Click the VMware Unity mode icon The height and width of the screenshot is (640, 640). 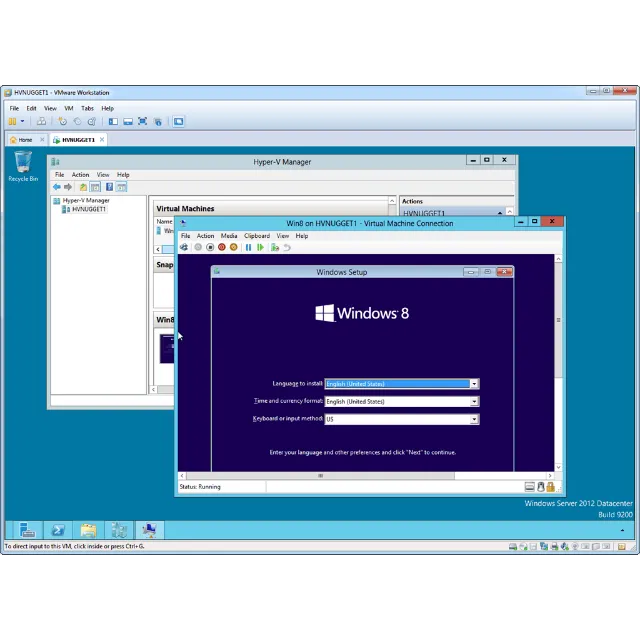coord(158,122)
